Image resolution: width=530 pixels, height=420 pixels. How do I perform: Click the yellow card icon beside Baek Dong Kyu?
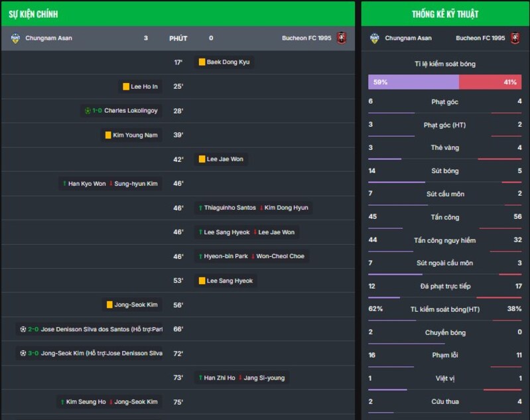point(202,62)
